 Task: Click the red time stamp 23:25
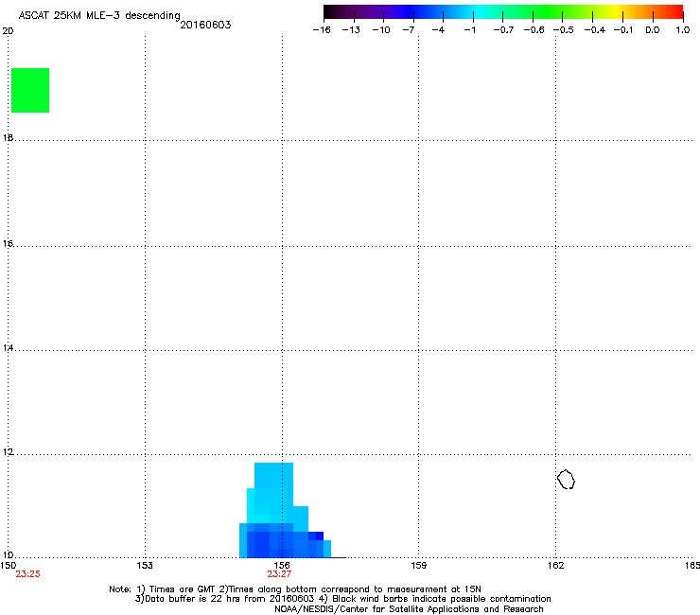tap(27, 574)
